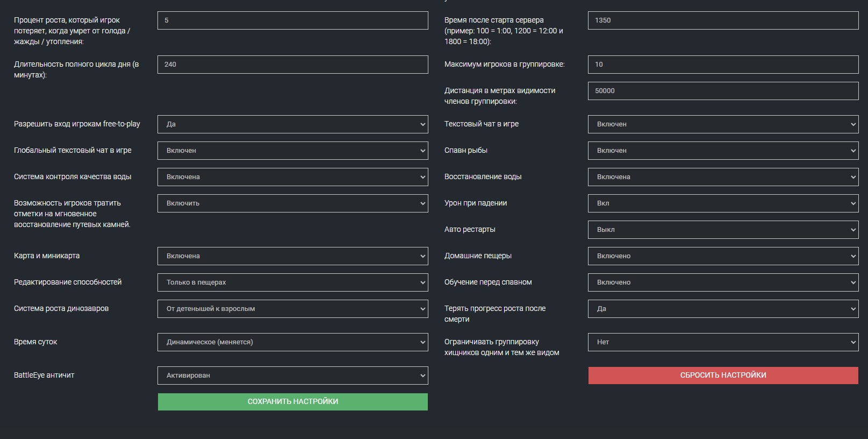The height and width of the screenshot is (439, 868).
Task: Expand the 'Глобальный текстовый чат в игре' dropdown
Action: pos(292,151)
